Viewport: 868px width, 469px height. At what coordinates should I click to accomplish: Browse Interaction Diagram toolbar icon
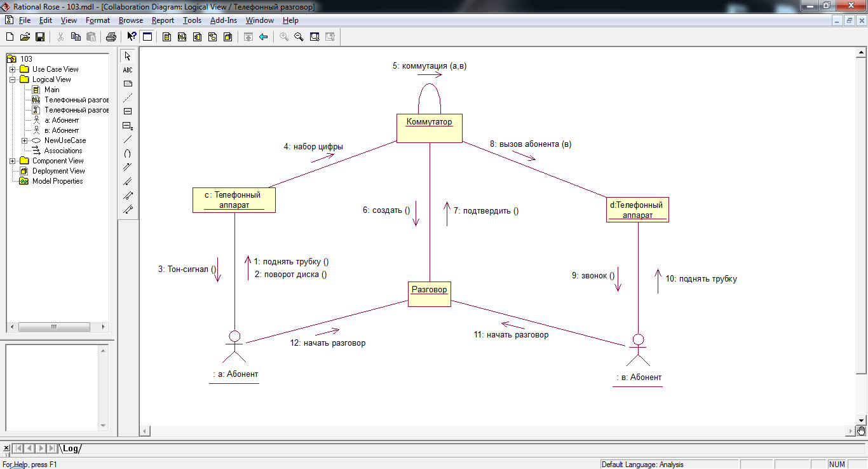(x=182, y=37)
